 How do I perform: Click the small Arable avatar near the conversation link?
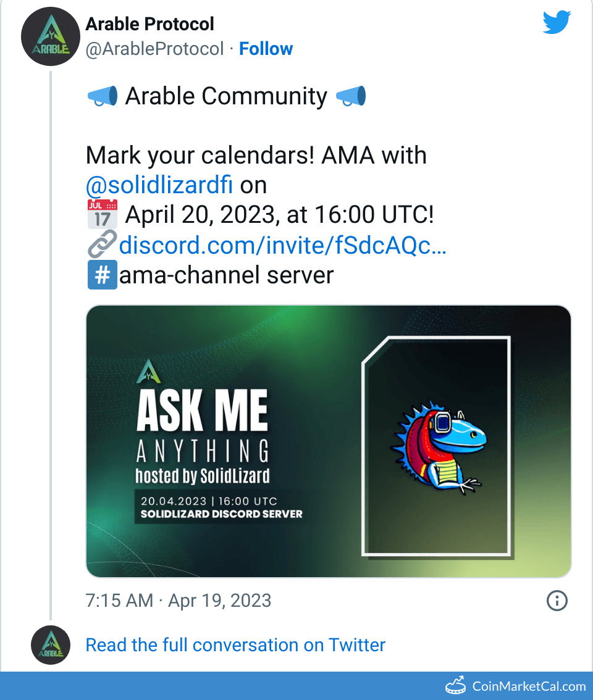click(x=49, y=645)
